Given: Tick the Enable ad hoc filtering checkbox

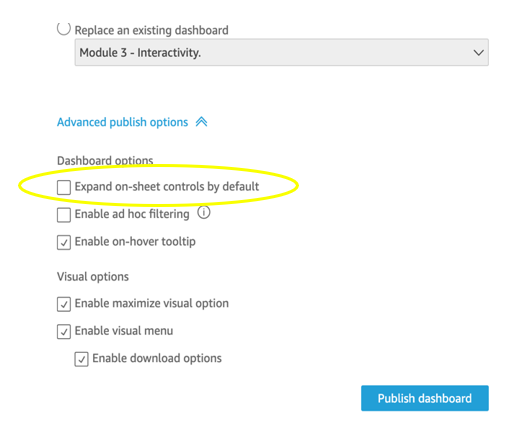Looking at the screenshot, I should [x=64, y=215].
